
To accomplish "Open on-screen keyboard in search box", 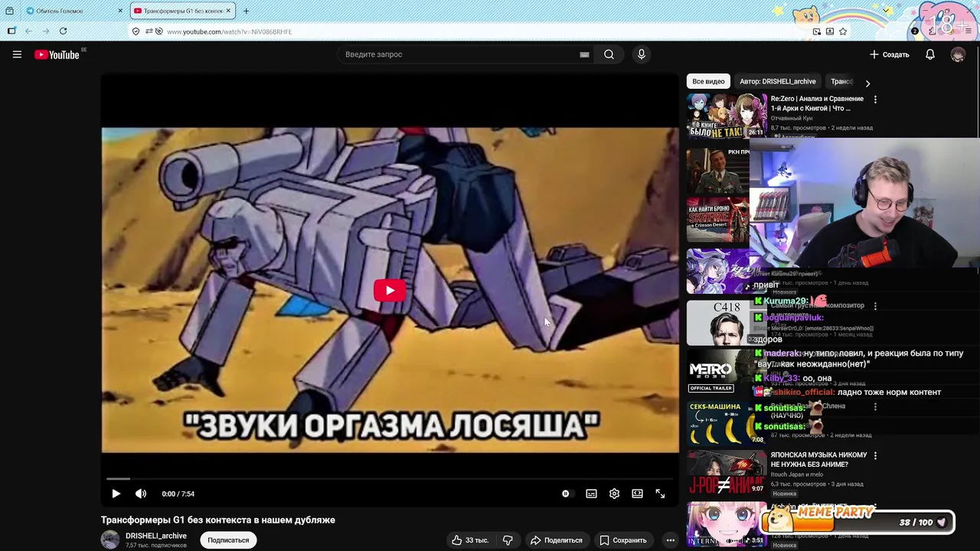I will [x=584, y=54].
